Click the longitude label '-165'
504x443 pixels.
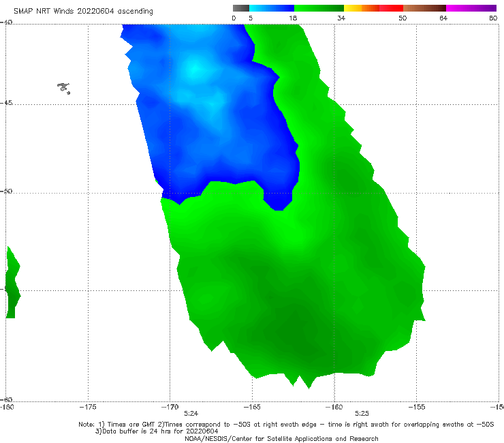coord(252,407)
